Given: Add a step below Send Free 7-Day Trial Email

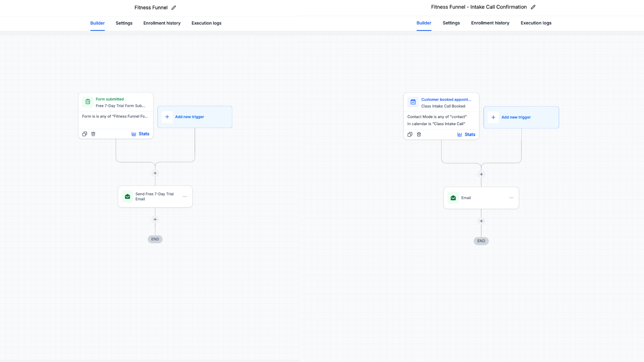Looking at the screenshot, I should coord(155,220).
